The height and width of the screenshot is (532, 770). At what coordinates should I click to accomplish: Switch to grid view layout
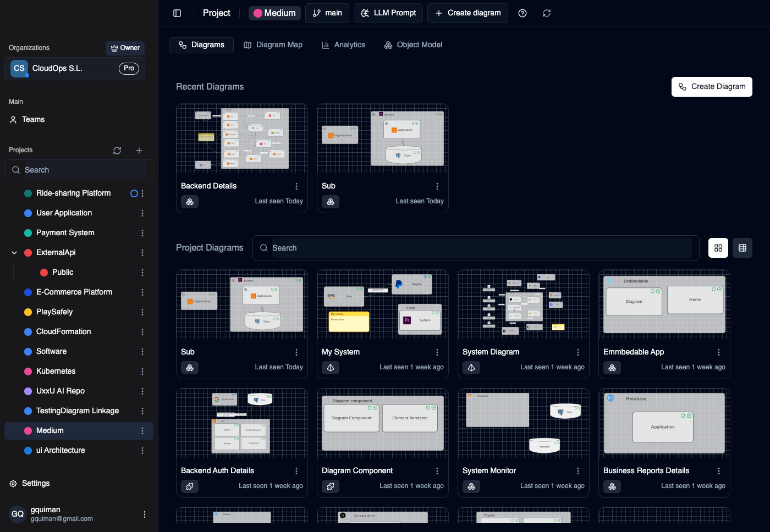718,248
